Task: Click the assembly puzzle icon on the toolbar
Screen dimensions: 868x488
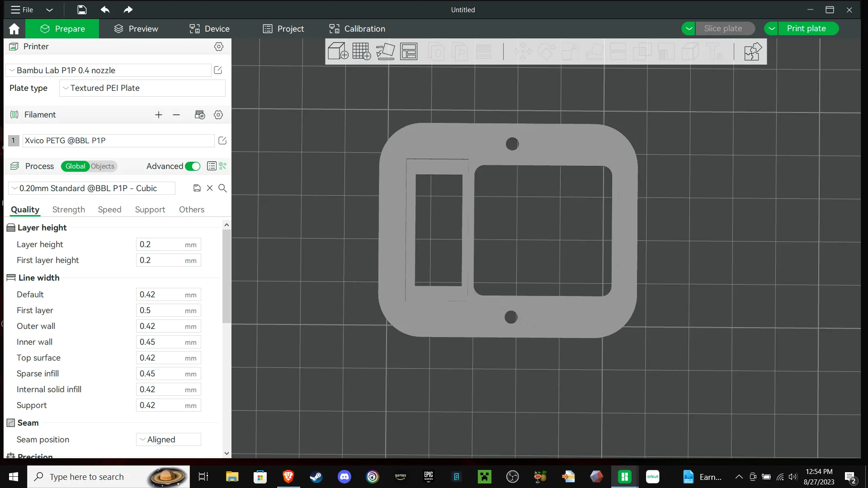Action: tap(752, 51)
